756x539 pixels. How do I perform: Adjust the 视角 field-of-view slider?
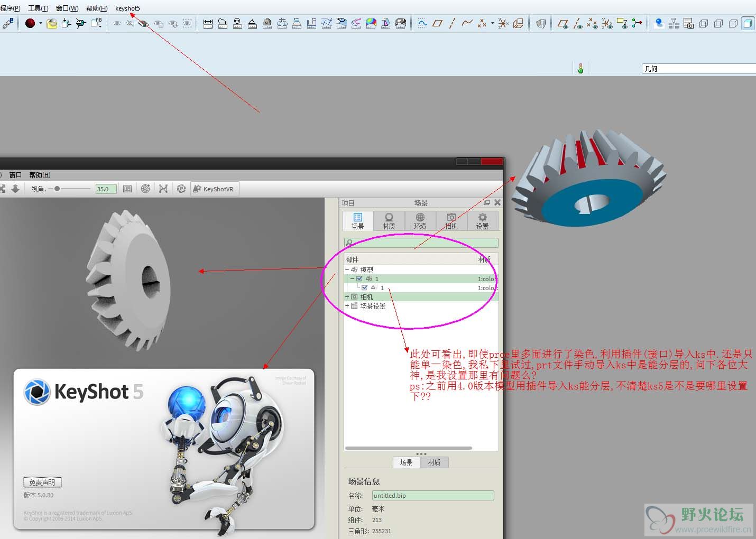click(70, 189)
